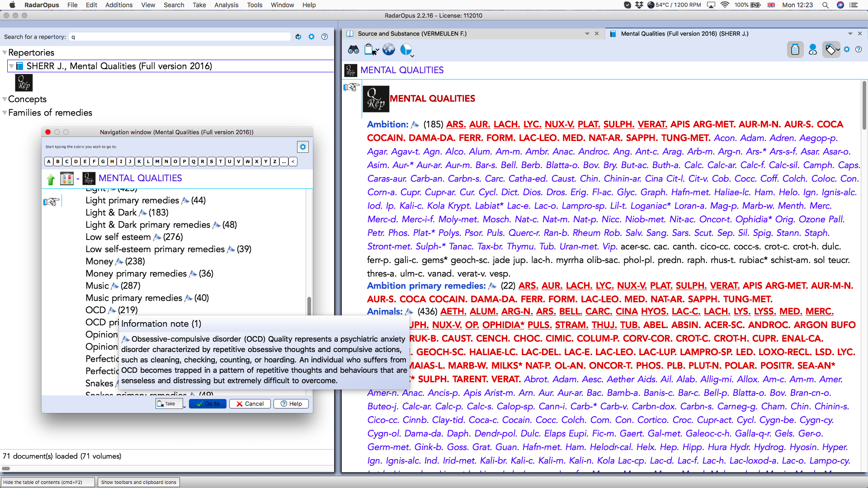Click information note icon next to Animals rubric
Image resolution: width=868 pixels, height=488 pixels.
click(x=409, y=312)
